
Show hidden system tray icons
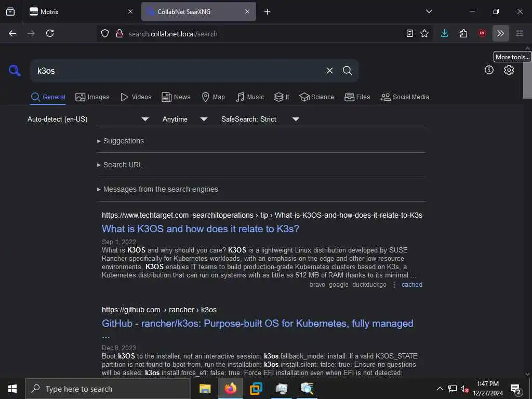(x=440, y=389)
